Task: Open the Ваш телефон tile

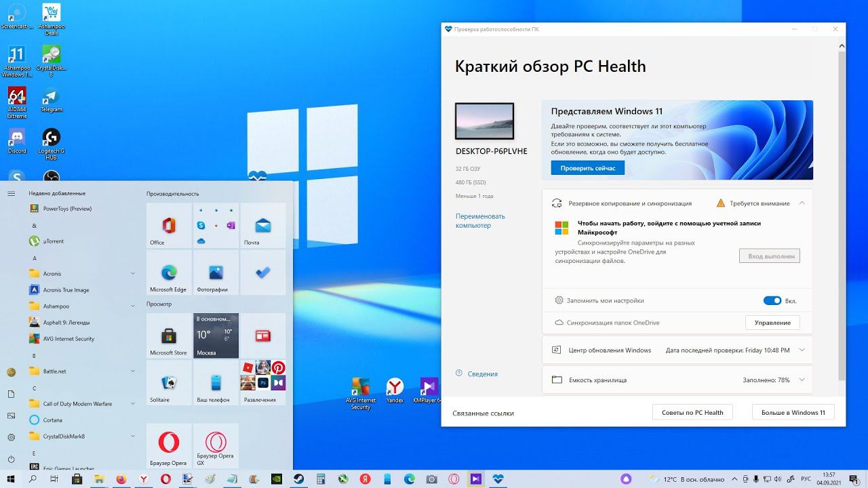Action: 216,382
